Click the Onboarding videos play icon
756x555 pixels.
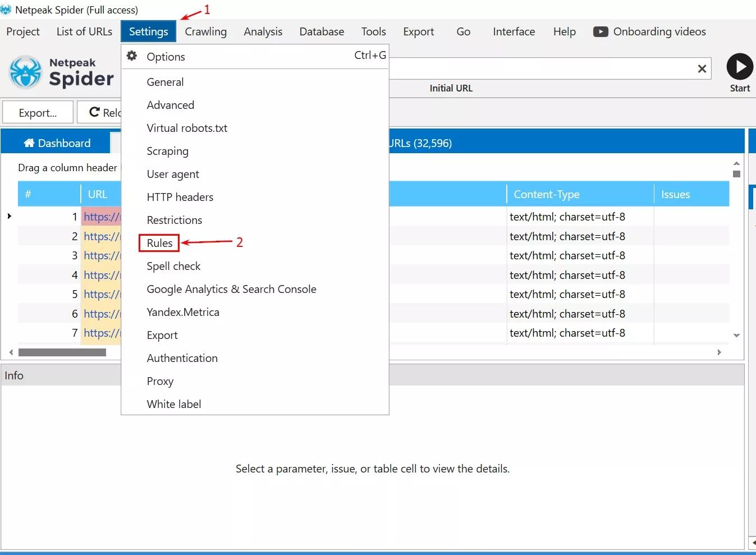tap(600, 32)
